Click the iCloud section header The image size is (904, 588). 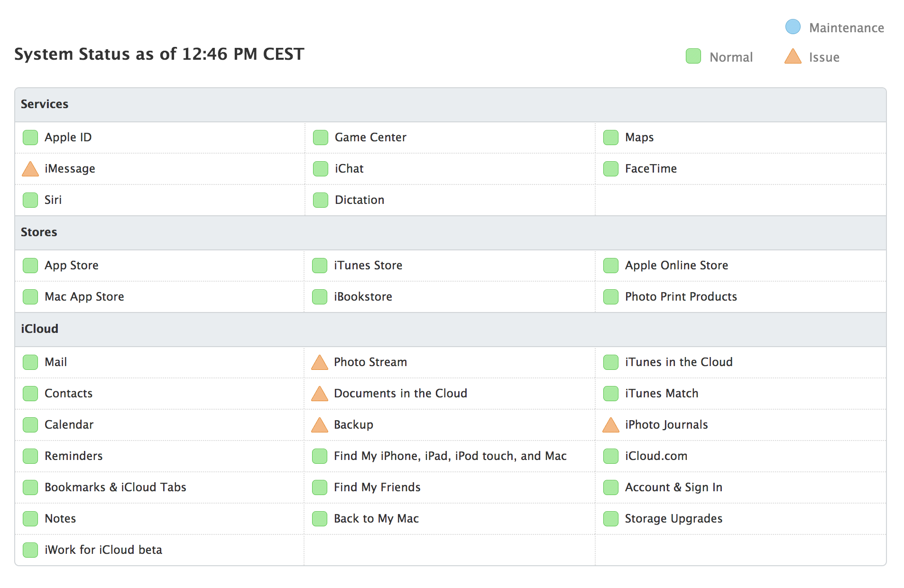(x=451, y=330)
